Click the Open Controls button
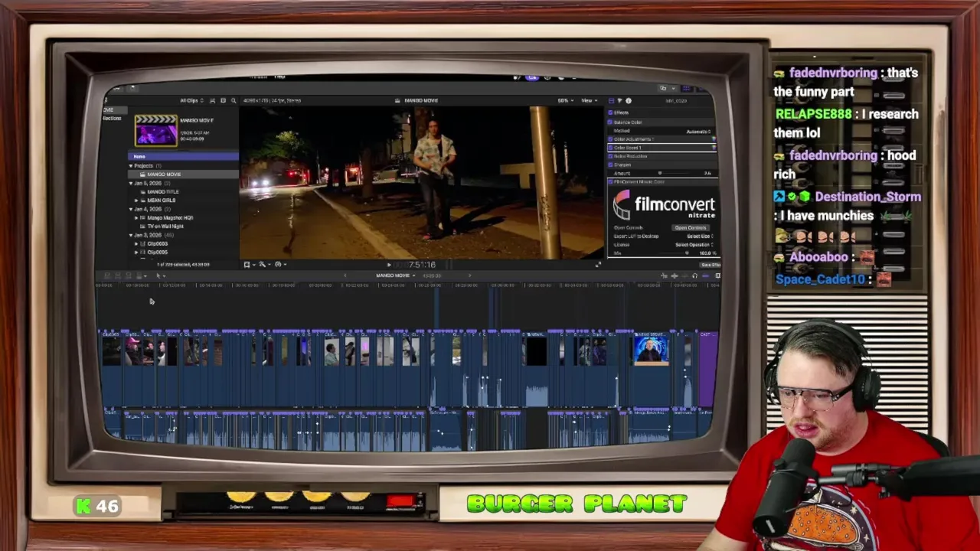This screenshot has height=551, width=980. (691, 227)
